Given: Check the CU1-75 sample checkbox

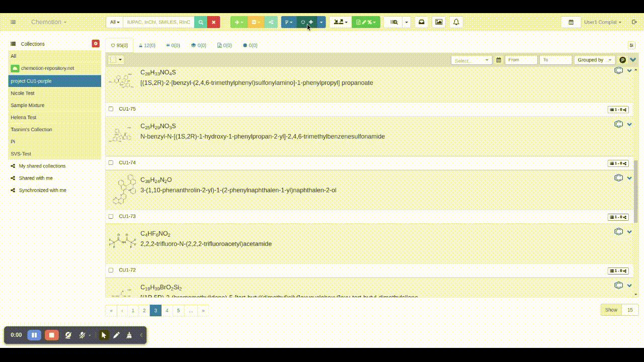Looking at the screenshot, I should [111, 109].
